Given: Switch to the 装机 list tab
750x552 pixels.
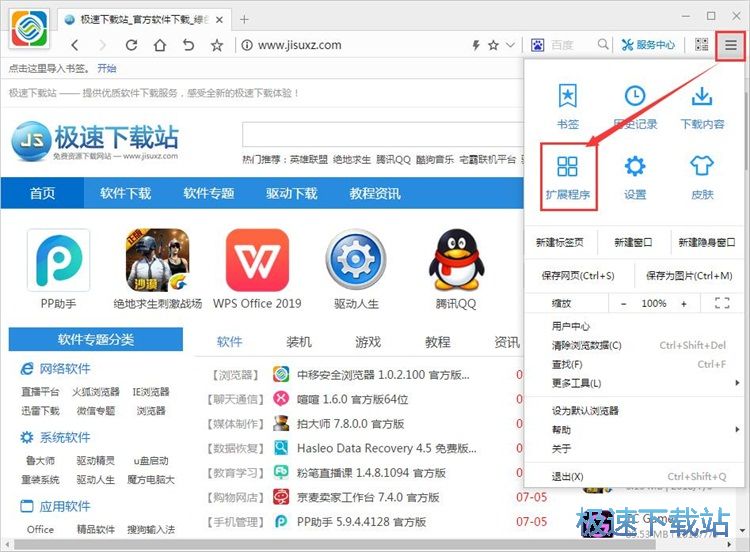Looking at the screenshot, I should coord(298,342).
